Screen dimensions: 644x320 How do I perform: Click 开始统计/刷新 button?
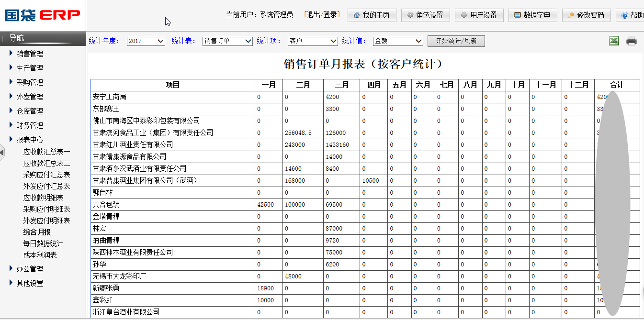[456, 41]
